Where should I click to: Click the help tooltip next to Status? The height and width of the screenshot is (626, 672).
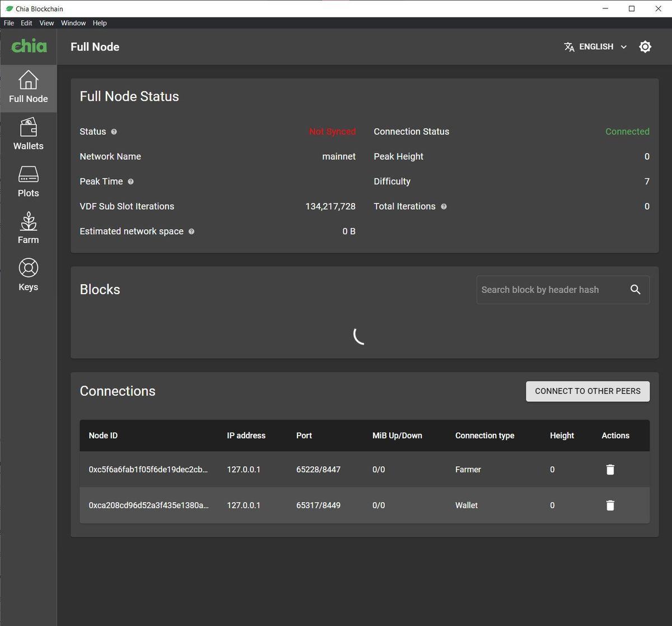pyautogui.click(x=114, y=132)
